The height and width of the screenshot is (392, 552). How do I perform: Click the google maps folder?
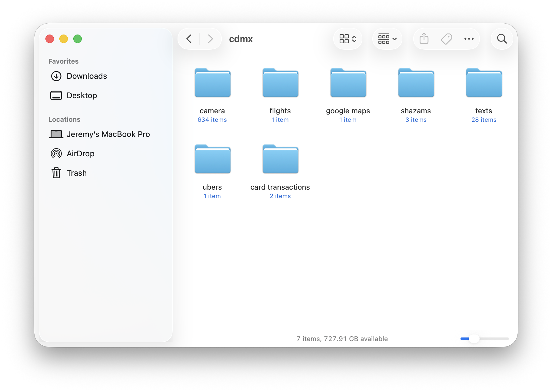point(348,83)
